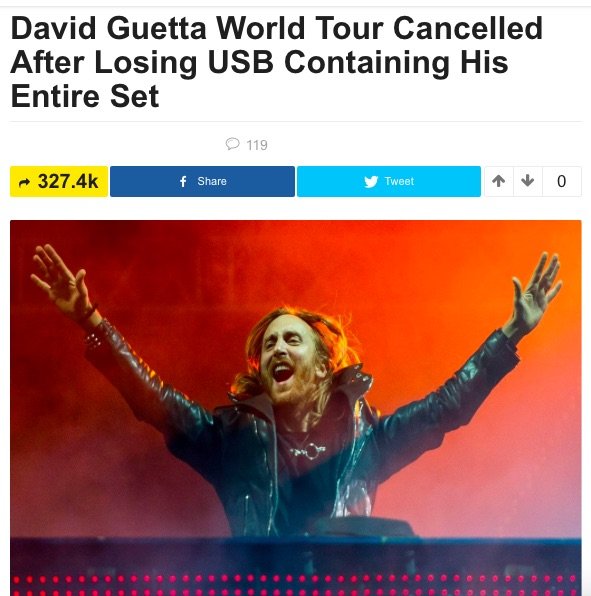591x596 pixels.
Task: Click the Twitter bird icon
Action: pyautogui.click(x=371, y=182)
